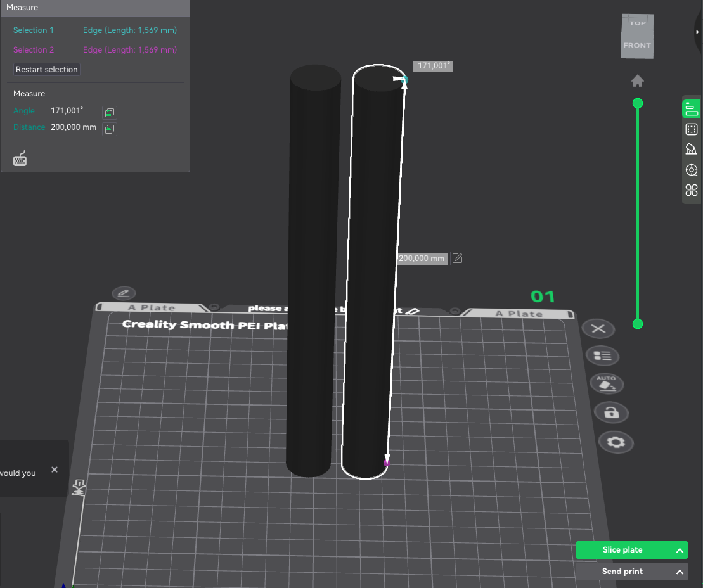Click the TOP face of the view cube
703x588 pixels.
(x=638, y=23)
